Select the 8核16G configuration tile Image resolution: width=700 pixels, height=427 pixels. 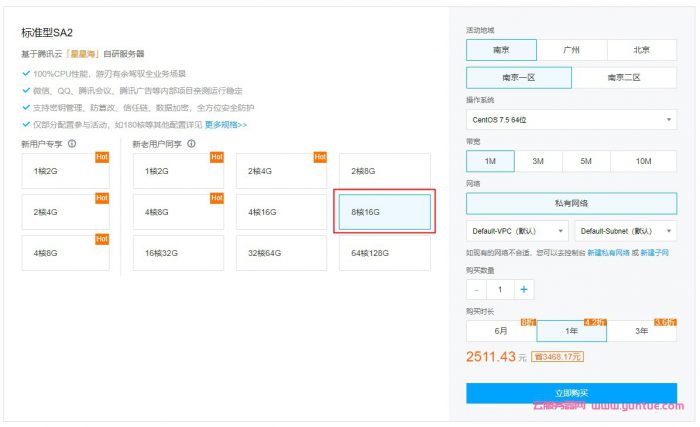384,212
